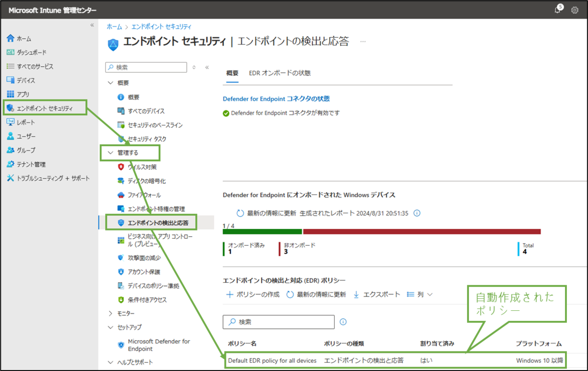
Task: Click 最新の情報に更新 in policy toolbar
Action: [x=316, y=295]
